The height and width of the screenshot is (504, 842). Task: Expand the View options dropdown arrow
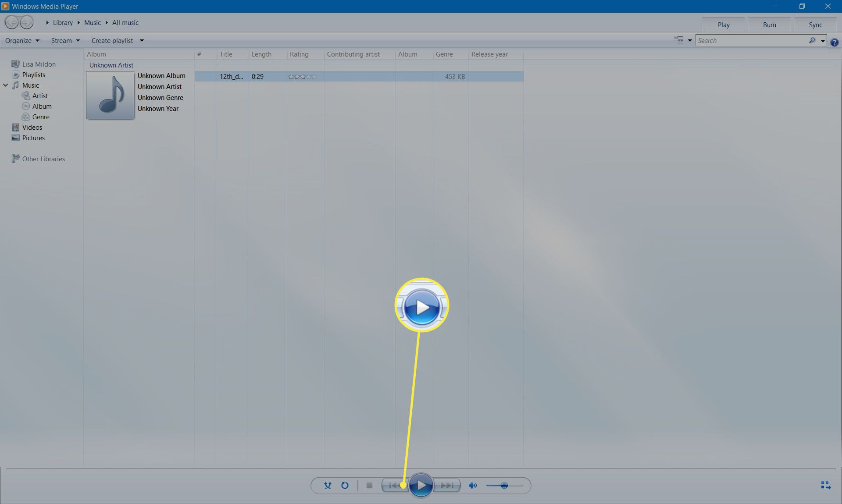(x=690, y=41)
